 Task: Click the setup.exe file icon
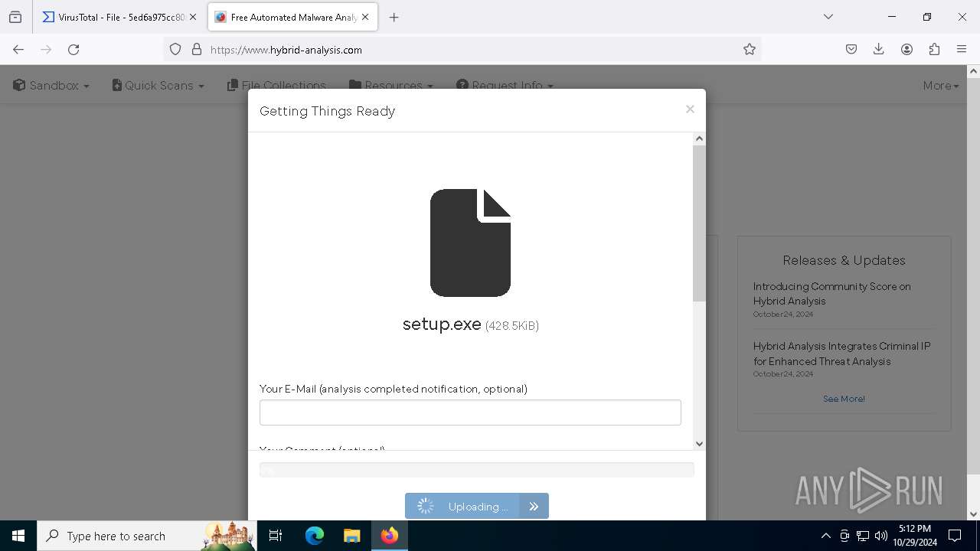tap(470, 243)
